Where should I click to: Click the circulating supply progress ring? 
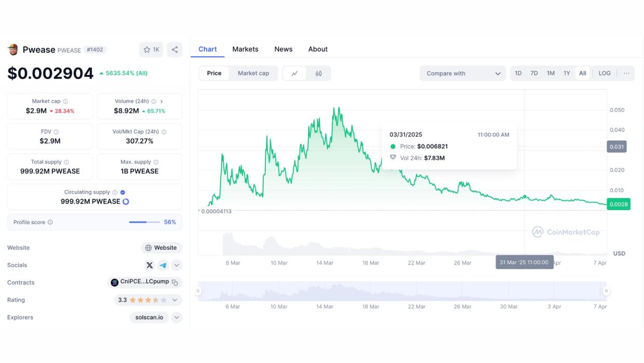coord(126,202)
